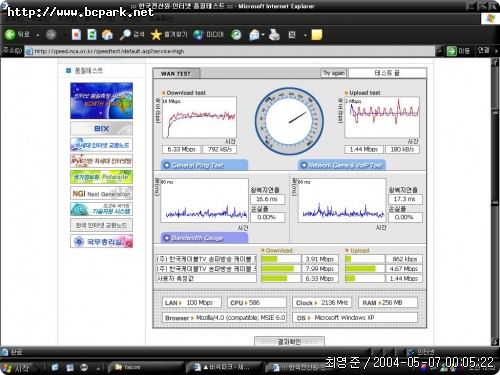Open the Windows Start button
This screenshot has width=500, height=375.
pyautogui.click(x=17, y=368)
